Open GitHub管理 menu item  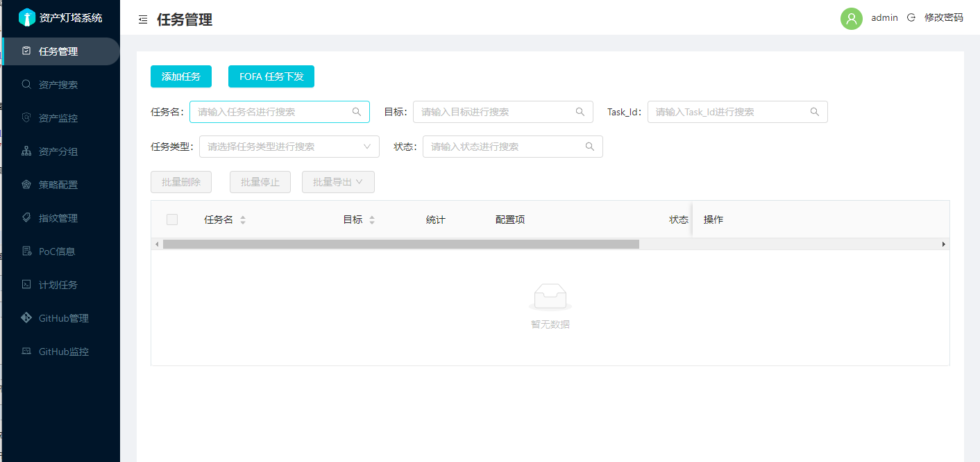point(60,318)
